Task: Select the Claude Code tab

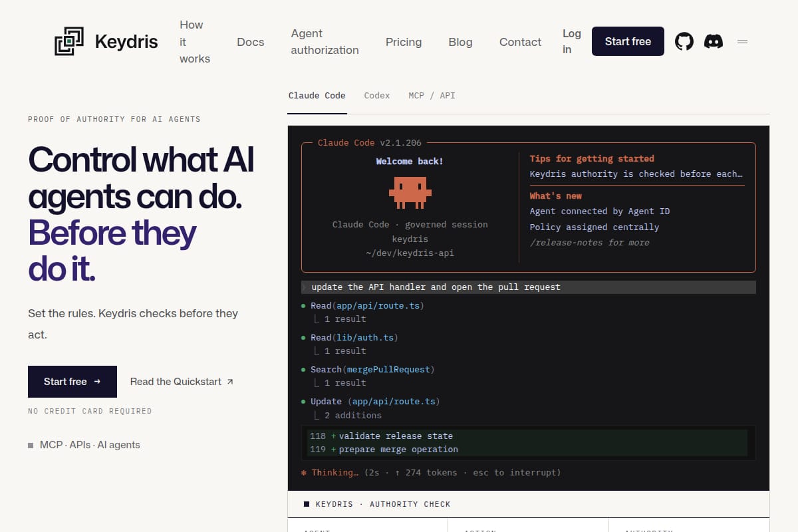Action: [x=317, y=96]
